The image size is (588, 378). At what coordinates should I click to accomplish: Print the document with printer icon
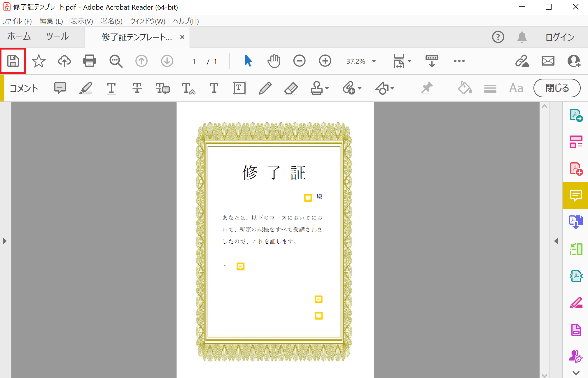coord(90,61)
